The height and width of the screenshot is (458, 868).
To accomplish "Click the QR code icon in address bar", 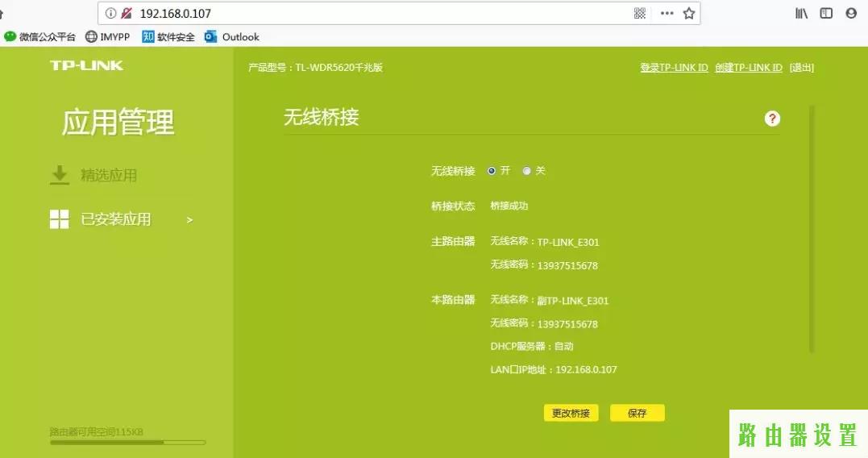I will [x=639, y=13].
